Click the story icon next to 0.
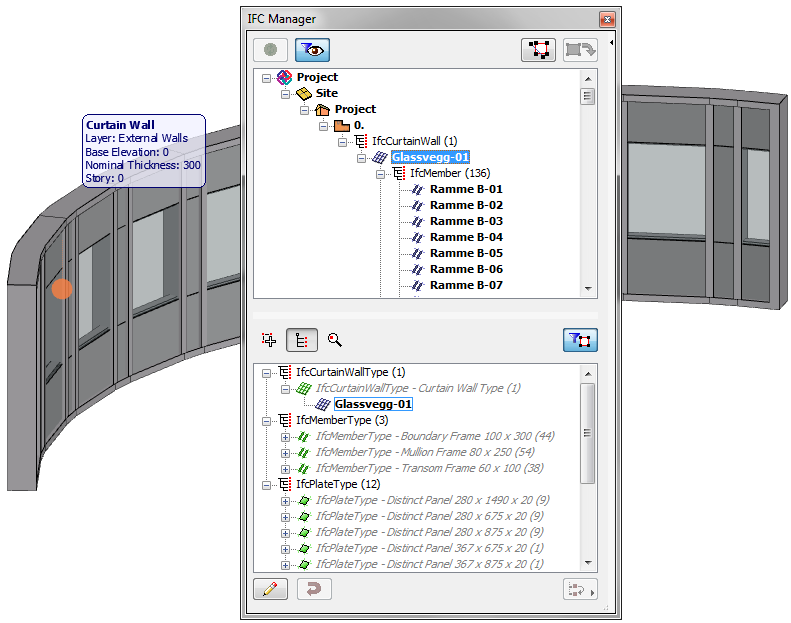This screenshot has height=623, width=791. click(342, 126)
